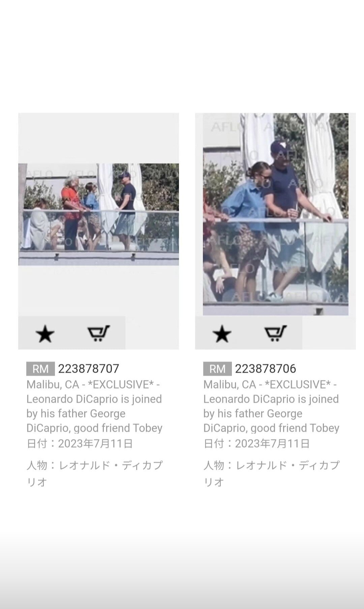This screenshot has width=364, height=609.
Task: Click gray space beside right item's cart icon
Action: pyautogui.click(x=329, y=333)
